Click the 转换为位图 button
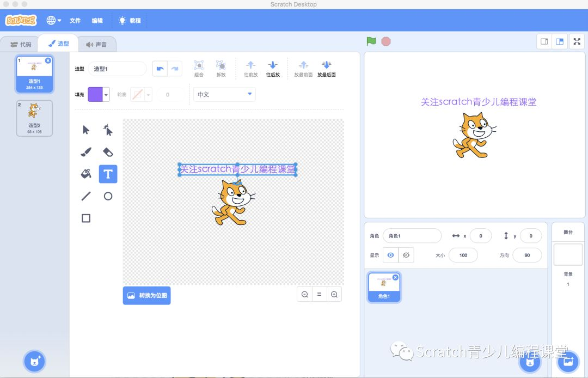588x378 pixels. click(x=146, y=295)
